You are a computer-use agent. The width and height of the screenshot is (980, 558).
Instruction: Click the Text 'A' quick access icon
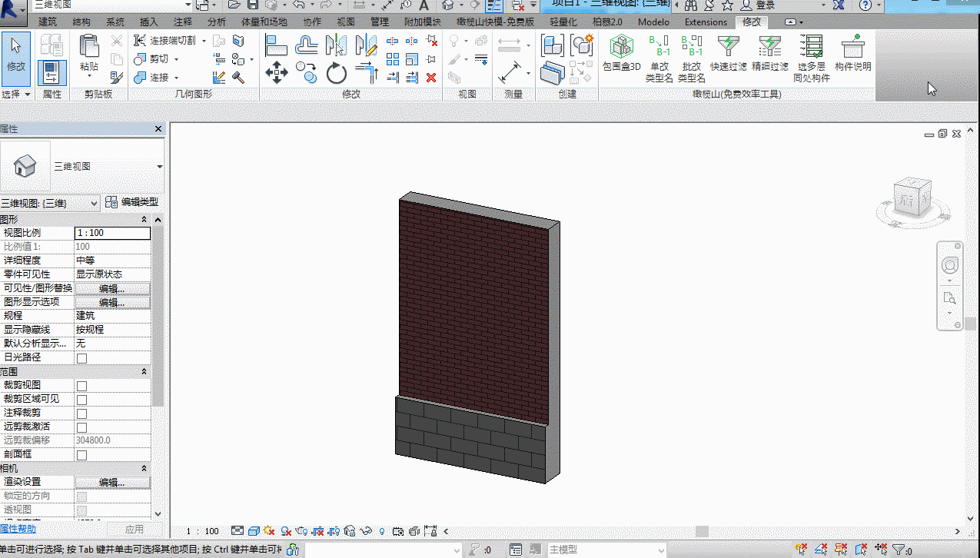tap(424, 5)
